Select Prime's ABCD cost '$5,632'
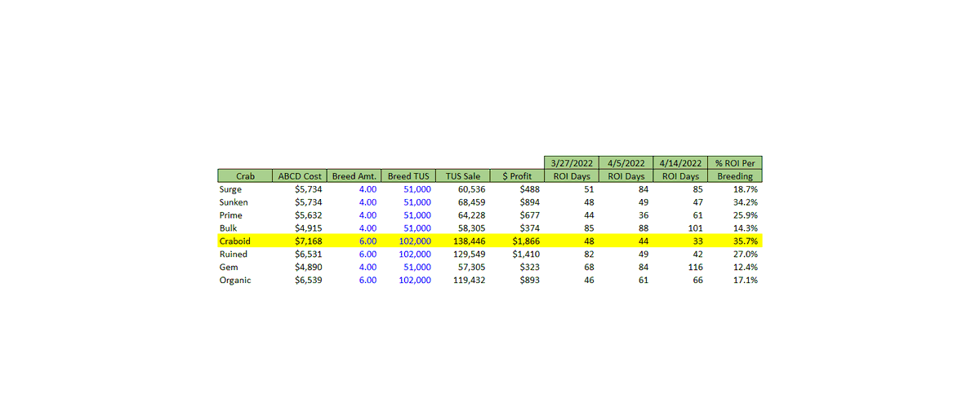The height and width of the screenshot is (416, 980). pyautogui.click(x=309, y=215)
